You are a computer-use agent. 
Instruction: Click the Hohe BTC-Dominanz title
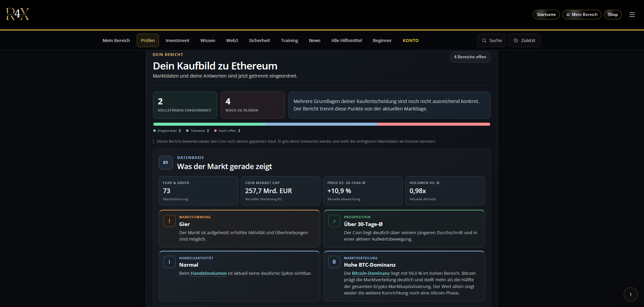(x=370, y=265)
